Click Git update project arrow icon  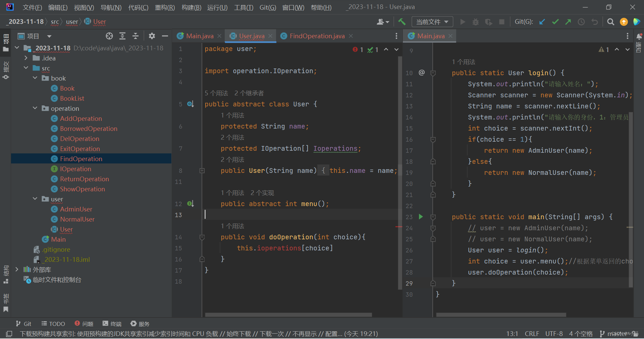click(x=542, y=22)
